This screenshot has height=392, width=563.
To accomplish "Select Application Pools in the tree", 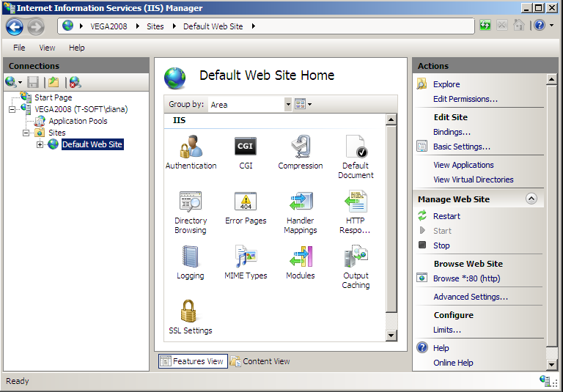I will point(78,121).
